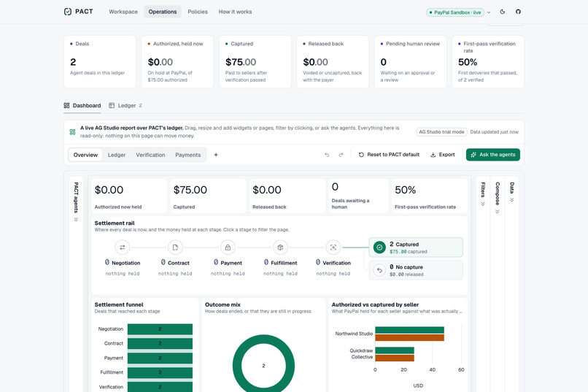
Task: Expand the Compose side panel
Action: [498, 198]
